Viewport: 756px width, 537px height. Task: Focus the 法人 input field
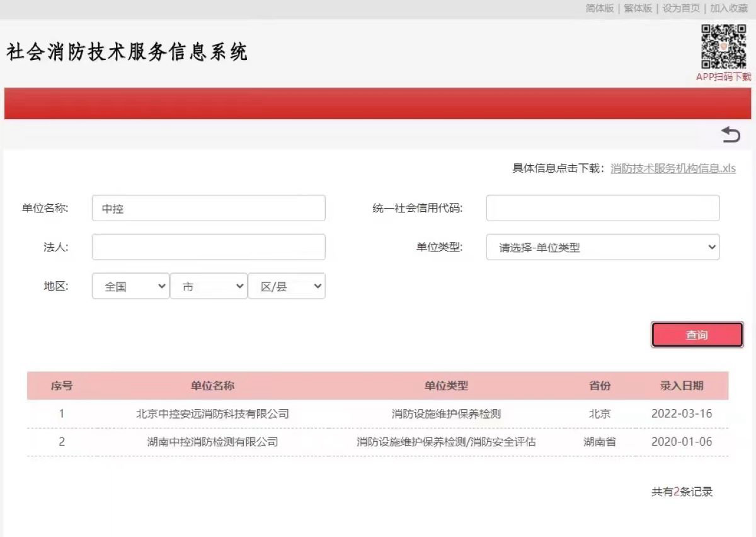tap(209, 247)
